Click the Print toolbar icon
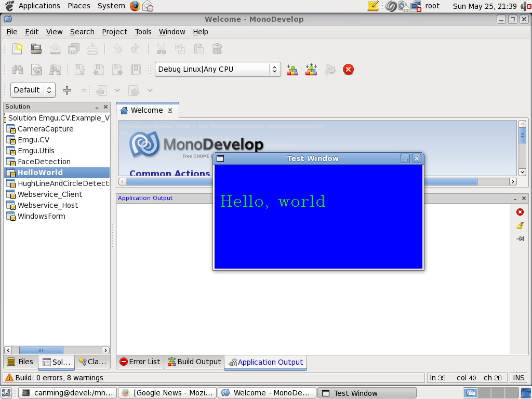 [92, 49]
